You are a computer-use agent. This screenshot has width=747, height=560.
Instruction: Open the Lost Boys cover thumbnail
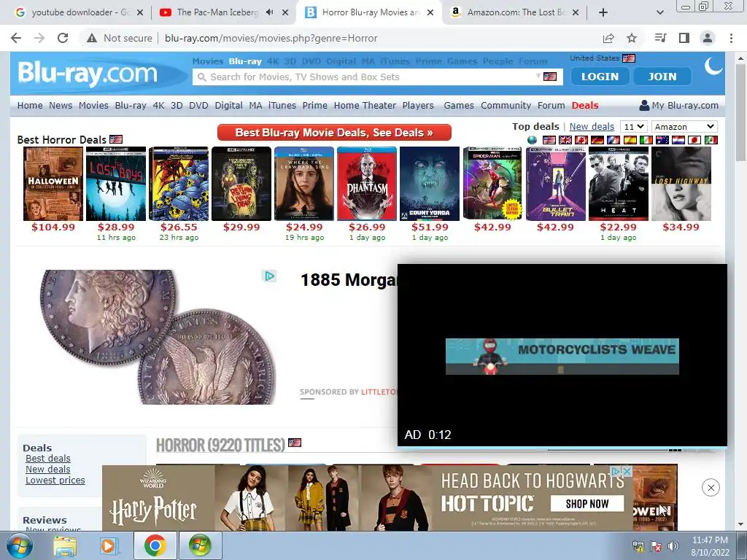[x=116, y=184]
